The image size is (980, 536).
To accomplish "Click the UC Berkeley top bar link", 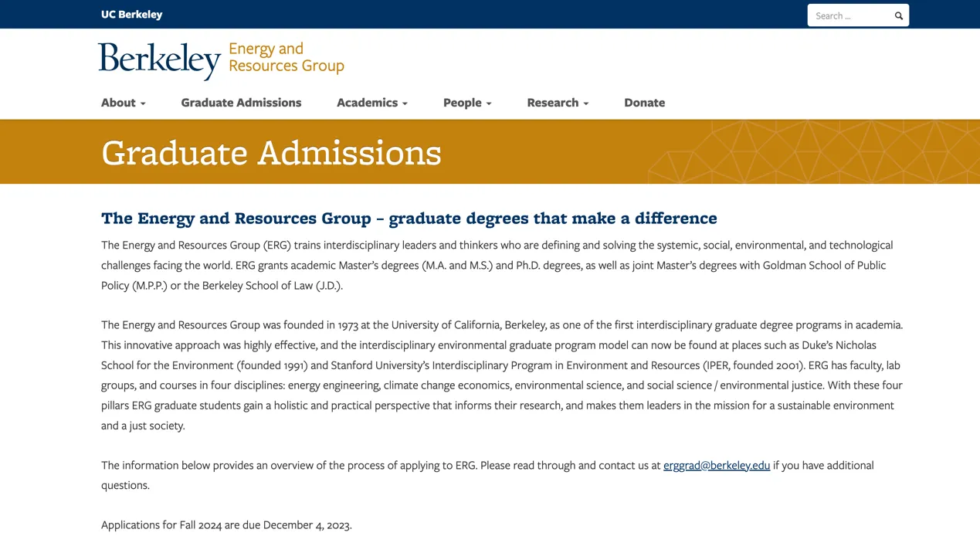I will [x=132, y=15].
